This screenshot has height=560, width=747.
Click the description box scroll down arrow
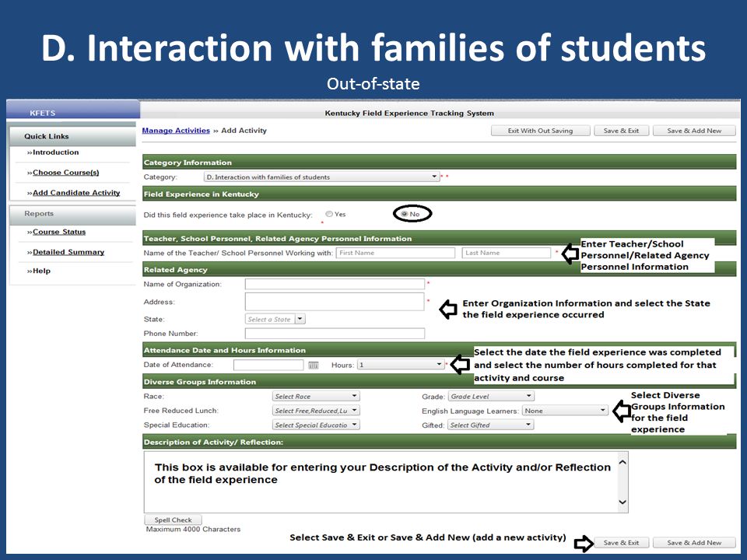(622, 502)
